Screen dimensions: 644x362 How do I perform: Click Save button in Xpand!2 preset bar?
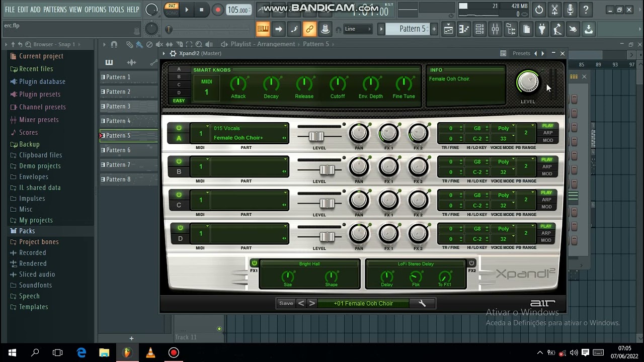tap(286, 303)
